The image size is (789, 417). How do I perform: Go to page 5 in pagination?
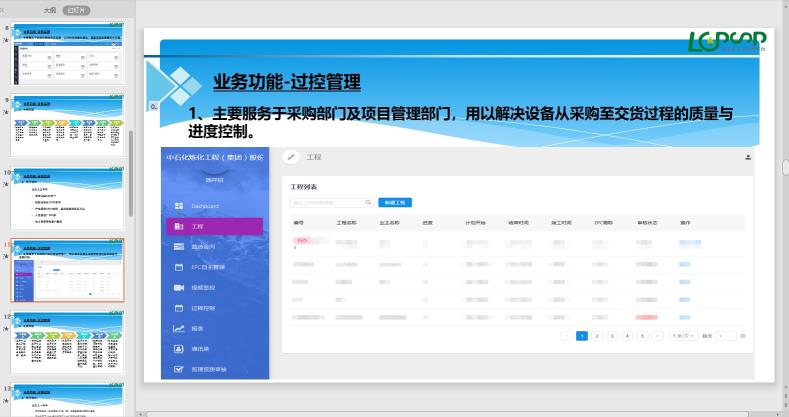tap(642, 336)
